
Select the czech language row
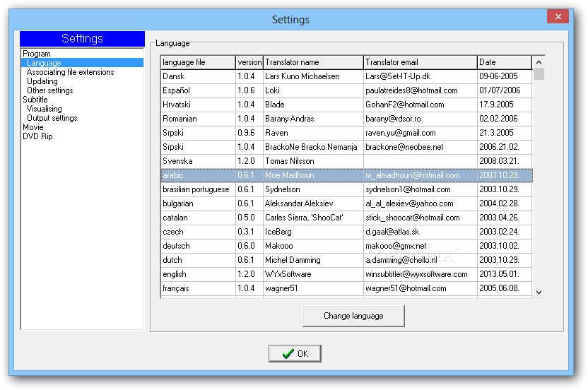pyautogui.click(x=346, y=232)
